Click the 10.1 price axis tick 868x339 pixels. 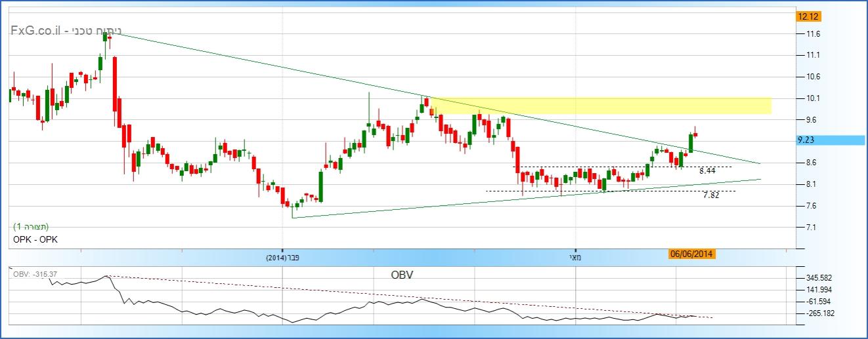click(x=812, y=98)
